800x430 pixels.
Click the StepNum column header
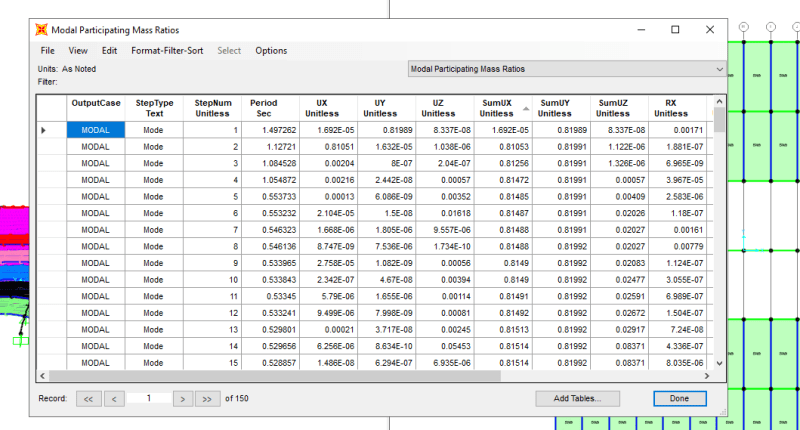point(212,108)
